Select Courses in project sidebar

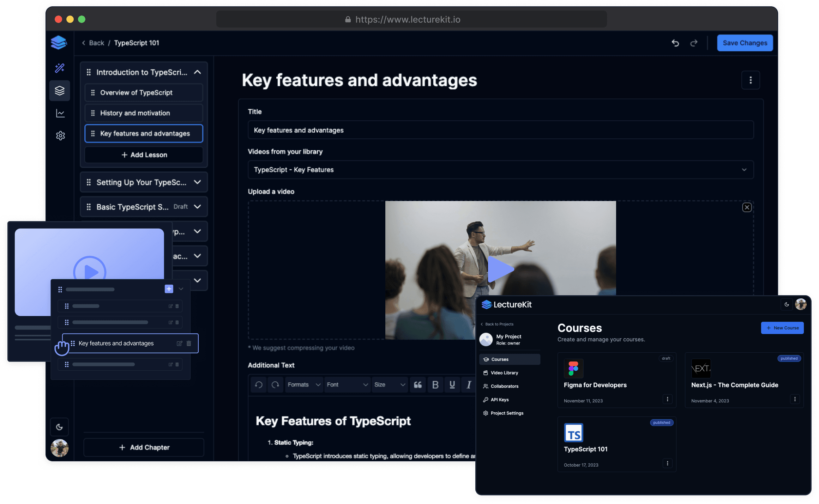coord(510,360)
